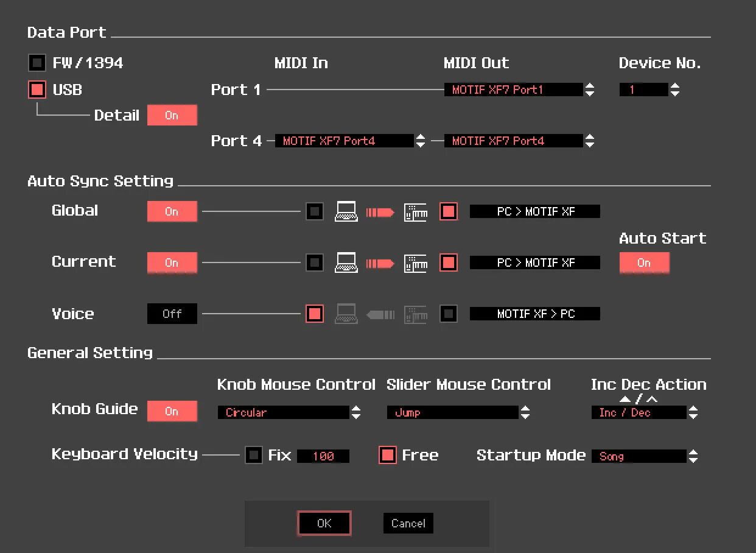Screen dimensions: 756x553
Task: Click the computer icon in Global row
Action: point(346,212)
